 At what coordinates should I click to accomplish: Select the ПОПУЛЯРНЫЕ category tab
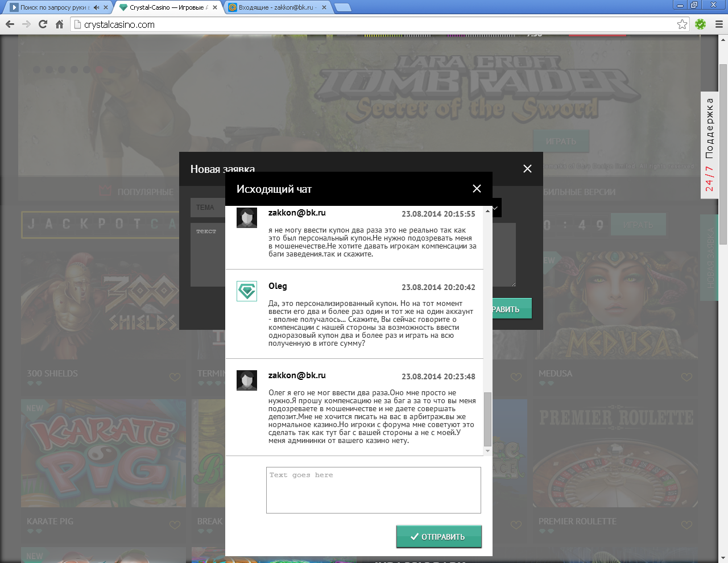pos(136,192)
